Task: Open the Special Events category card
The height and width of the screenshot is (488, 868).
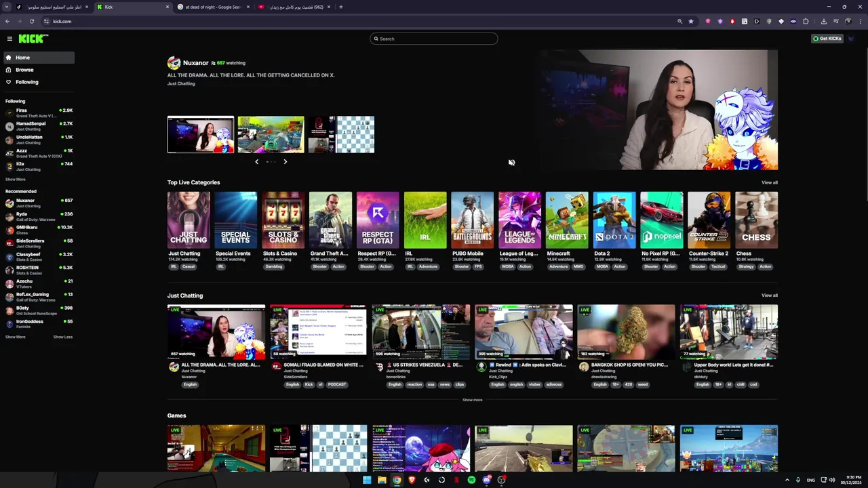Action: click(236, 220)
